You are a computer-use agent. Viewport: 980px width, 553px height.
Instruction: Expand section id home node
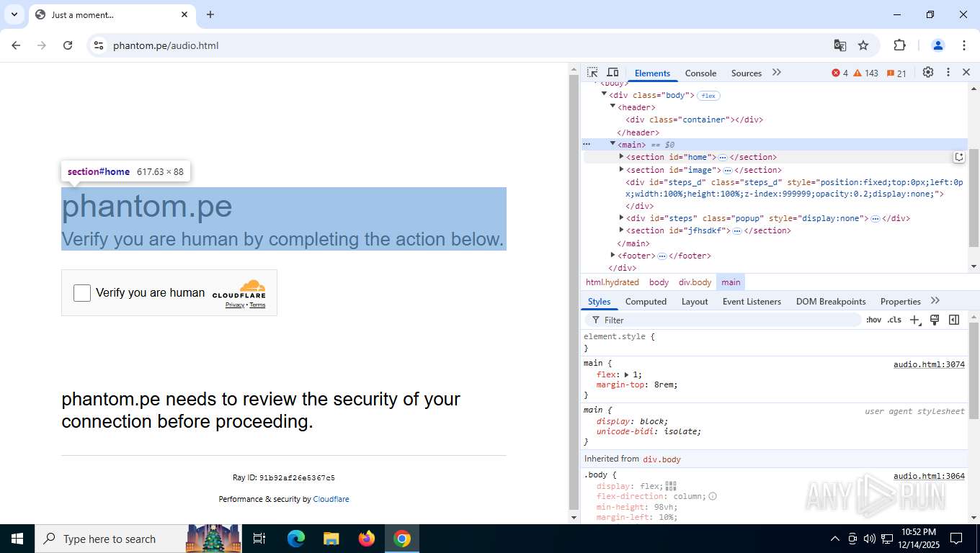click(x=621, y=156)
